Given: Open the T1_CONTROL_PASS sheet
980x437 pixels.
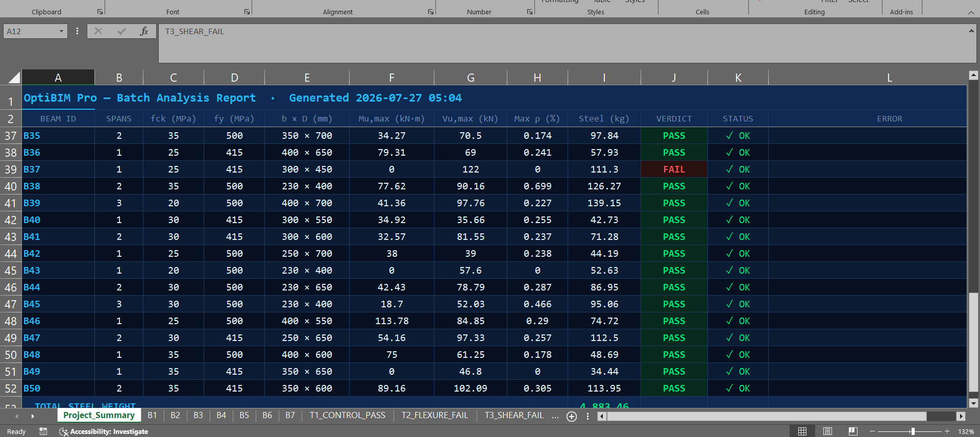Looking at the screenshot, I should [348, 416].
